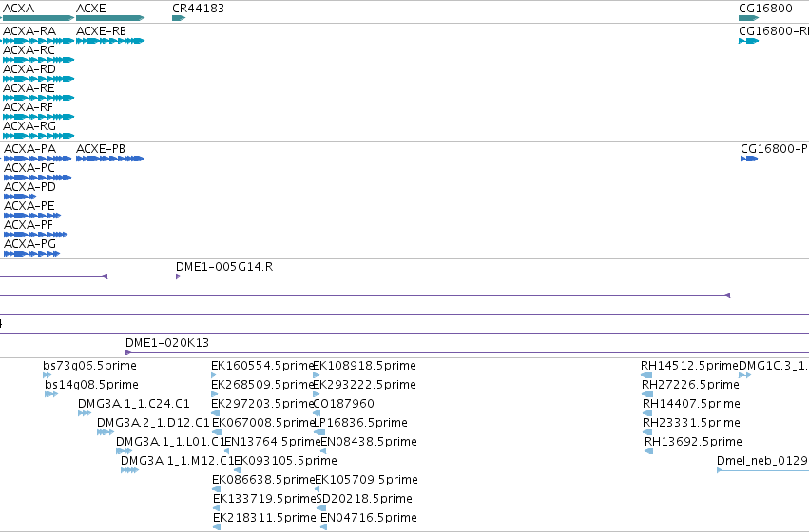
Task: Click the bs73g06.5prime EST
Action: [x=48, y=375]
